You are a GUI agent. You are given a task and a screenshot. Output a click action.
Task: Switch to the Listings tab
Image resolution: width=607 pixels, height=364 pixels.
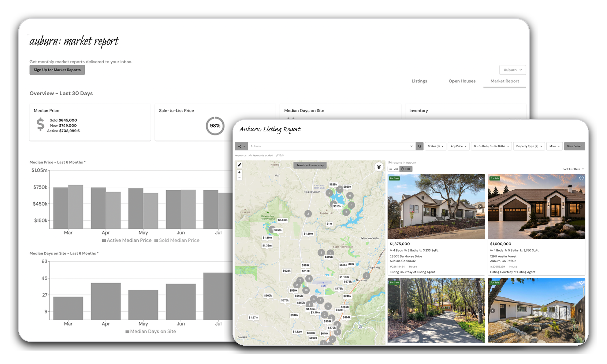tap(419, 81)
